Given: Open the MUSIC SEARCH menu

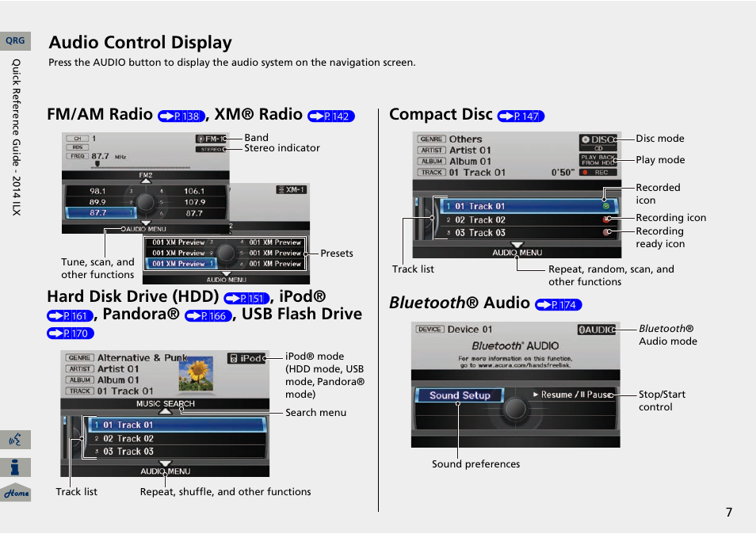Looking at the screenshot, I should coord(166,403).
